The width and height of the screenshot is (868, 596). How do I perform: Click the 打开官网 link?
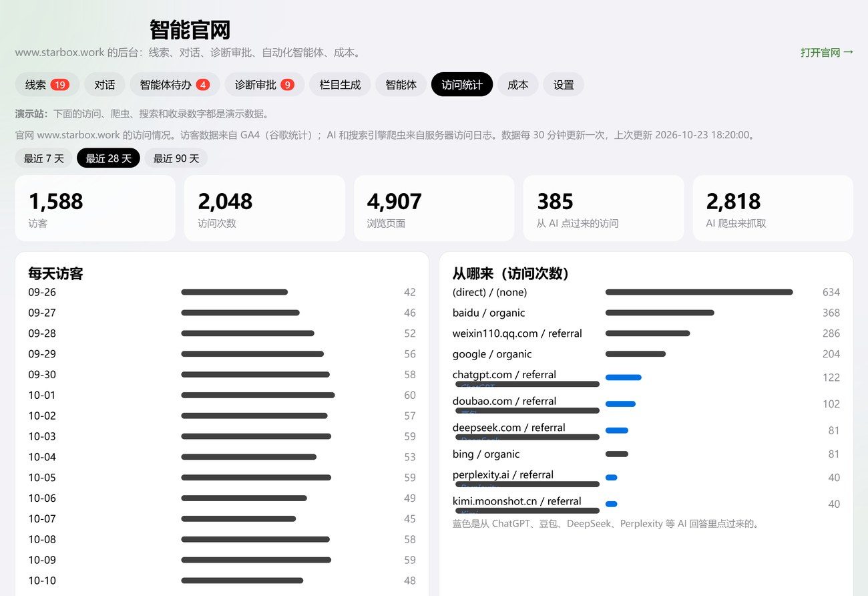point(827,52)
